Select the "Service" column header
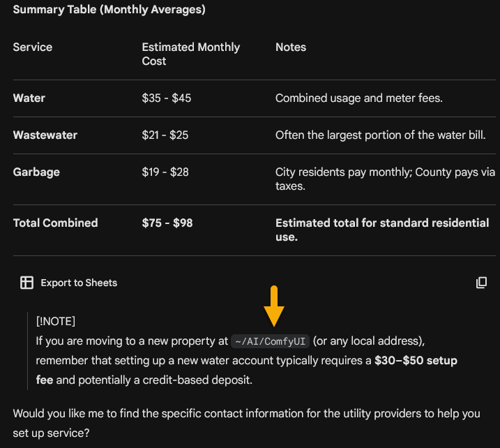The height and width of the screenshot is (448, 500). click(33, 47)
